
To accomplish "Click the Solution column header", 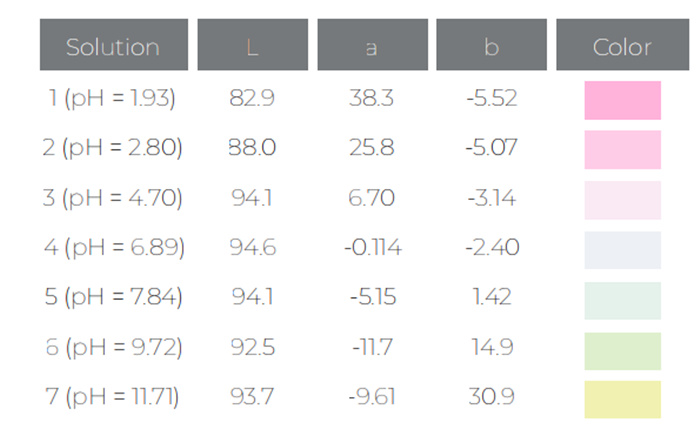I will (x=113, y=46).
